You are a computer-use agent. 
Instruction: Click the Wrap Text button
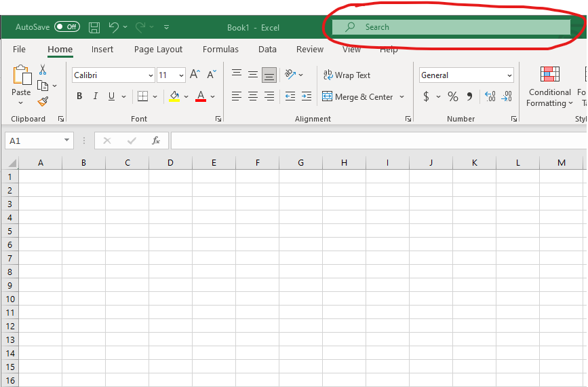pos(347,75)
